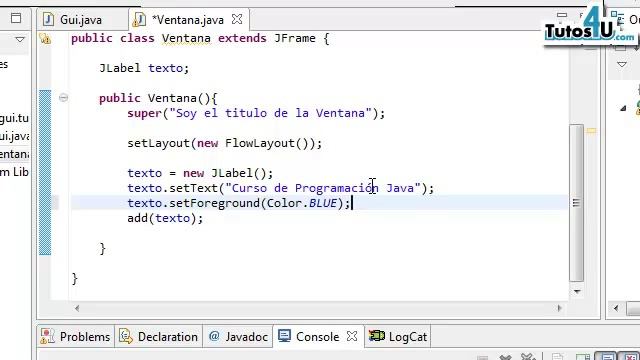The image size is (640, 360).
Task: Select the Ventana item in package explorer
Action: click(x=15, y=154)
